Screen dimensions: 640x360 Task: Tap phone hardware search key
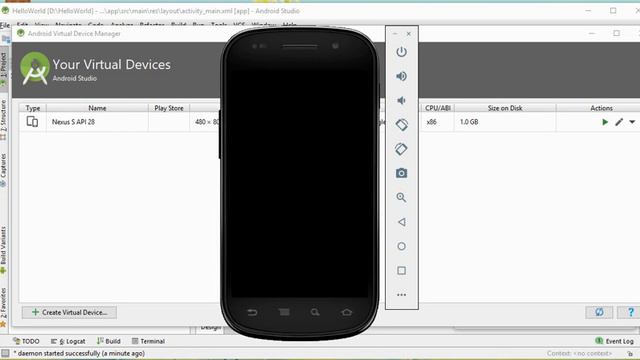coord(315,312)
